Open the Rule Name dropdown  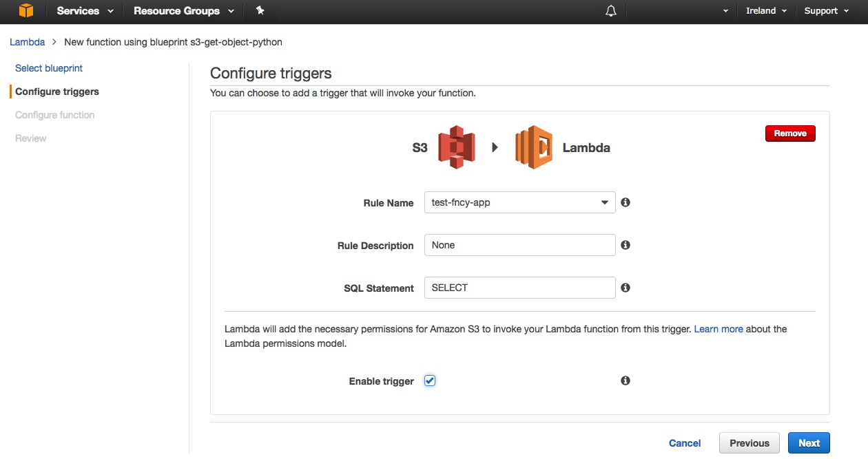[519, 202]
